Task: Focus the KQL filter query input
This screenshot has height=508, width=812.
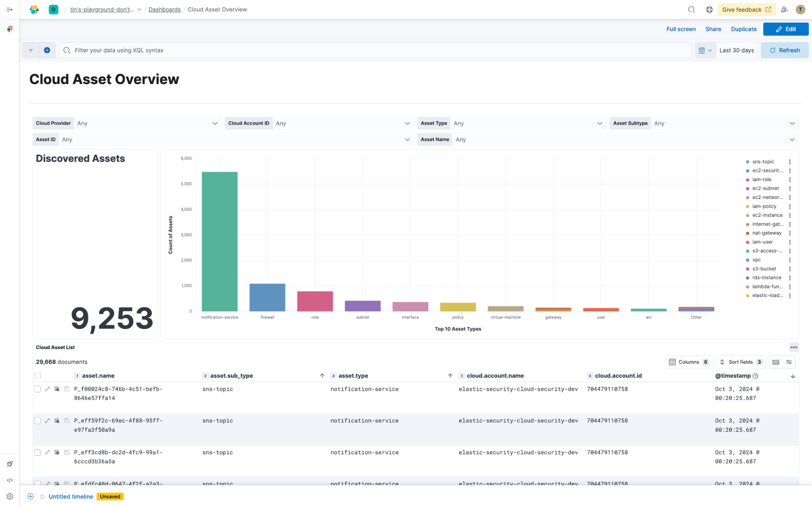Action: tap(375, 50)
